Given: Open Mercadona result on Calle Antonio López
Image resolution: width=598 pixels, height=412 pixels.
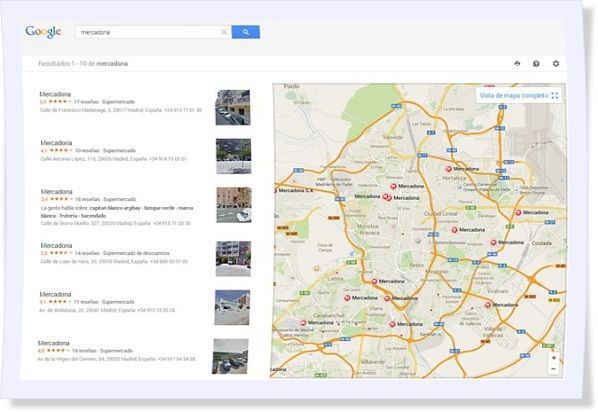Looking at the screenshot, I should (56, 143).
